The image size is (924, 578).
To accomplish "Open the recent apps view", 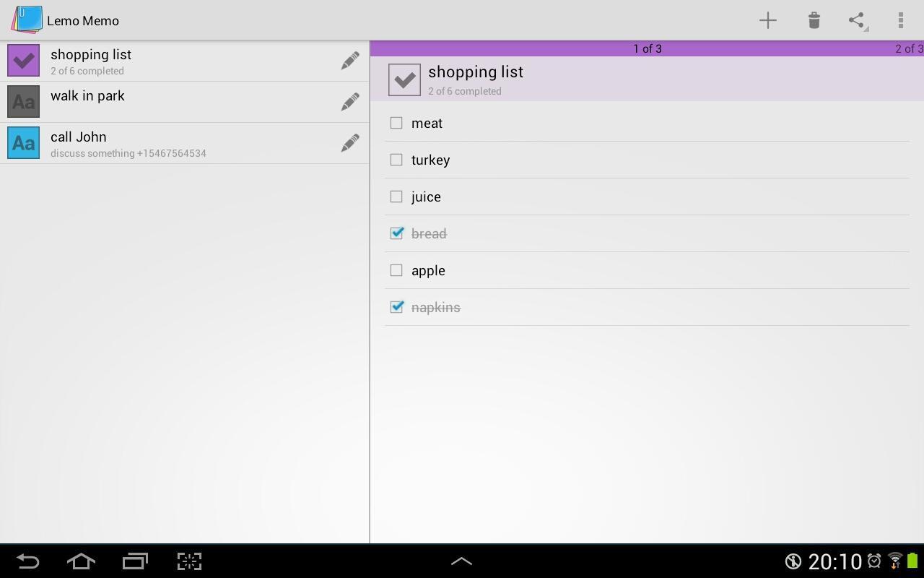I will coord(135,561).
